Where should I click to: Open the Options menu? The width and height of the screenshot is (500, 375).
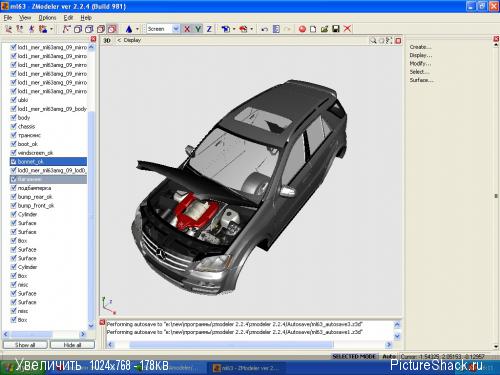(x=47, y=18)
